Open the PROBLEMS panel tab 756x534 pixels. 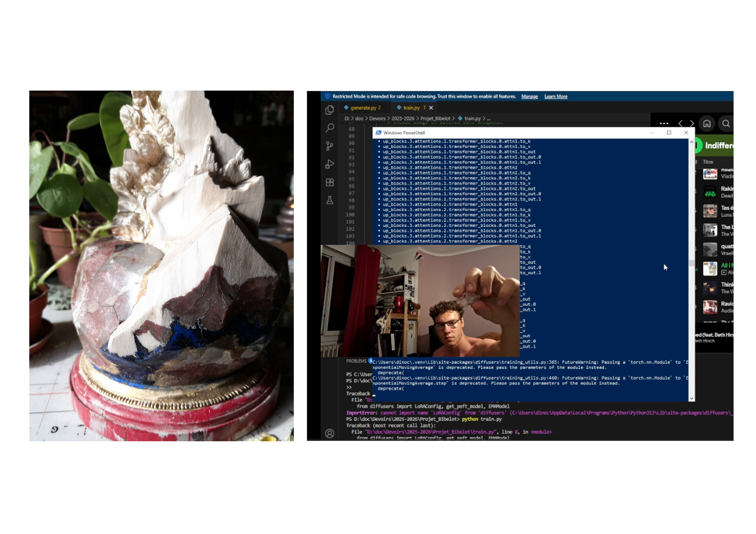tap(356, 361)
